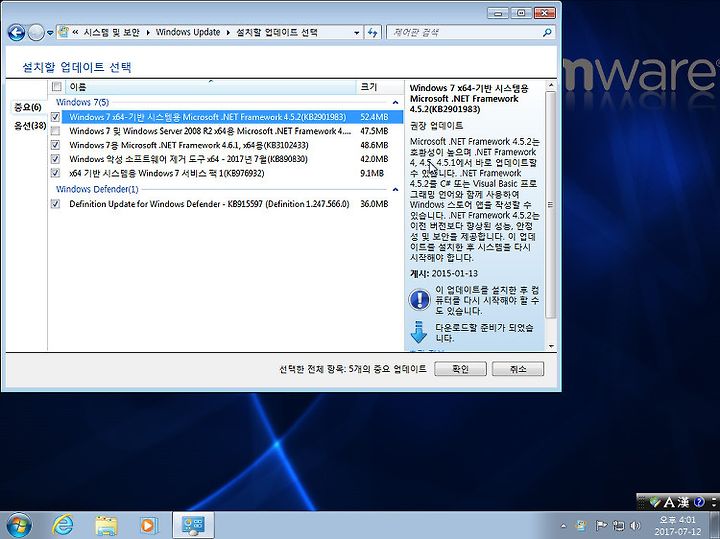Switch to the 옵션(38) tab

(29, 125)
